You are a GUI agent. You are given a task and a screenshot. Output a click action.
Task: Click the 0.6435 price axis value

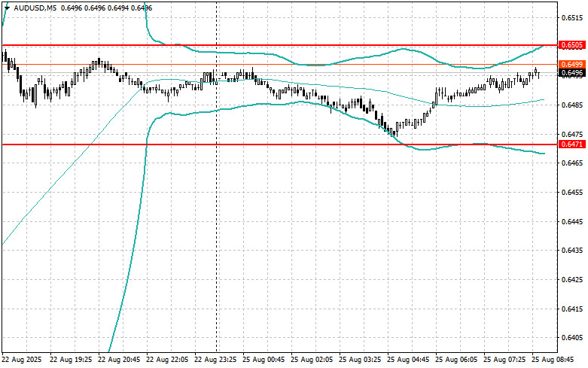tap(573, 251)
